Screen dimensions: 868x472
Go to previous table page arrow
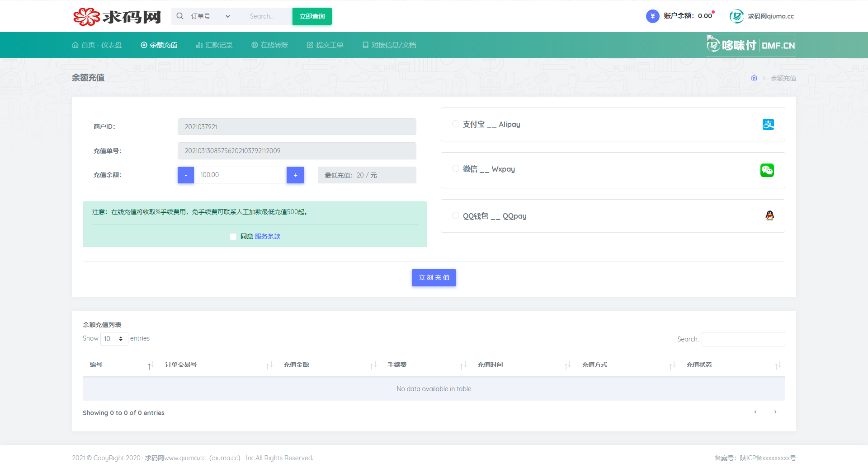[x=755, y=412]
